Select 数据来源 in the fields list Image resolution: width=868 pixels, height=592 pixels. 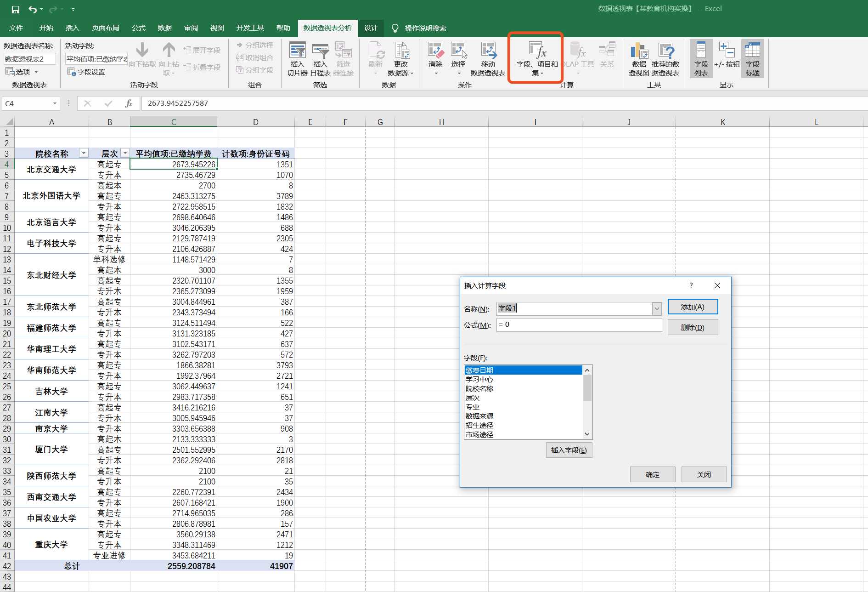point(523,416)
